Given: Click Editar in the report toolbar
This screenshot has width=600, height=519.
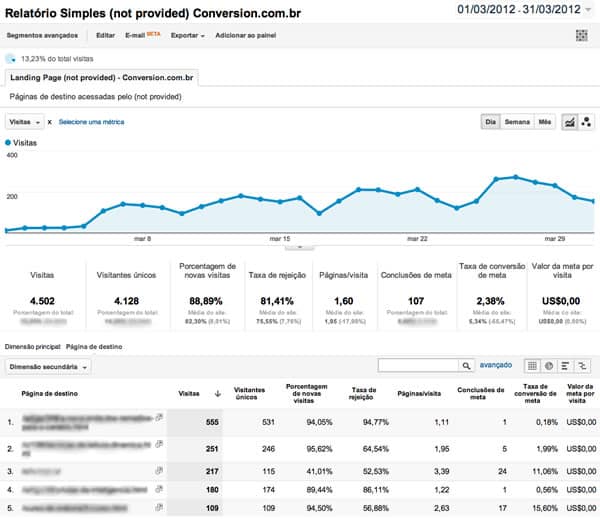Looking at the screenshot, I should click(x=105, y=35).
